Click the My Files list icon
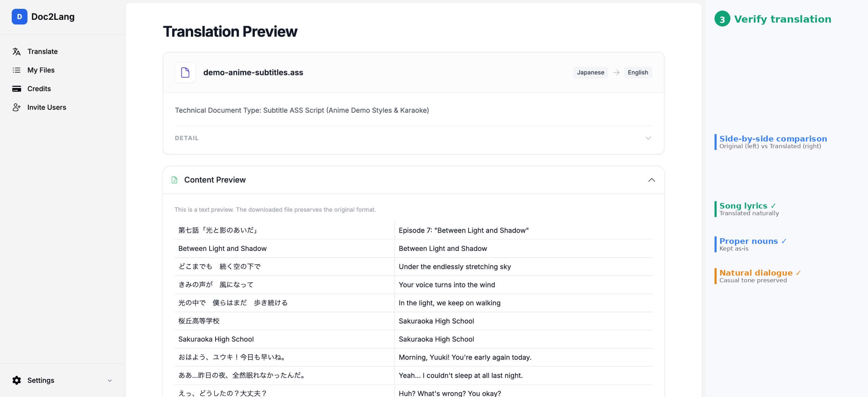Screen dimensions: 868x397 (17, 70)
